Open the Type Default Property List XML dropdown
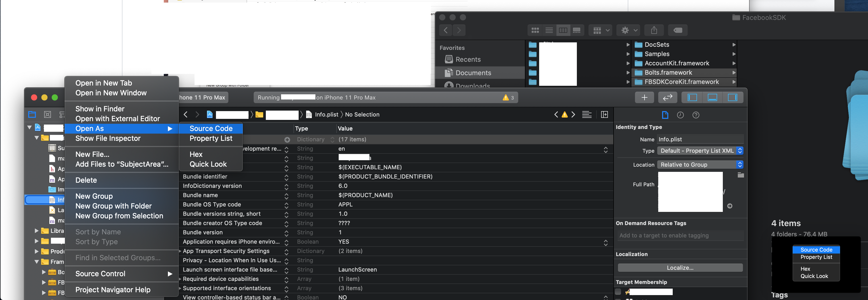 [x=700, y=151]
